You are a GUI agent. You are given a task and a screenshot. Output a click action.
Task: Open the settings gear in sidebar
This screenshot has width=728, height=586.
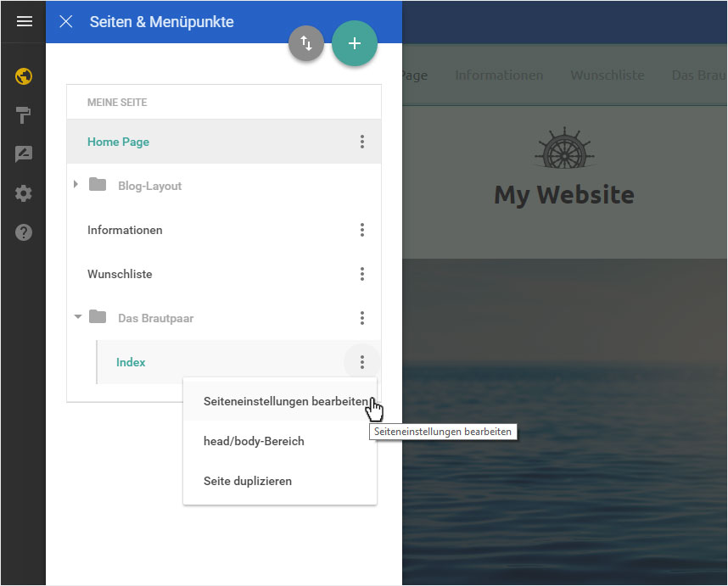click(x=24, y=193)
